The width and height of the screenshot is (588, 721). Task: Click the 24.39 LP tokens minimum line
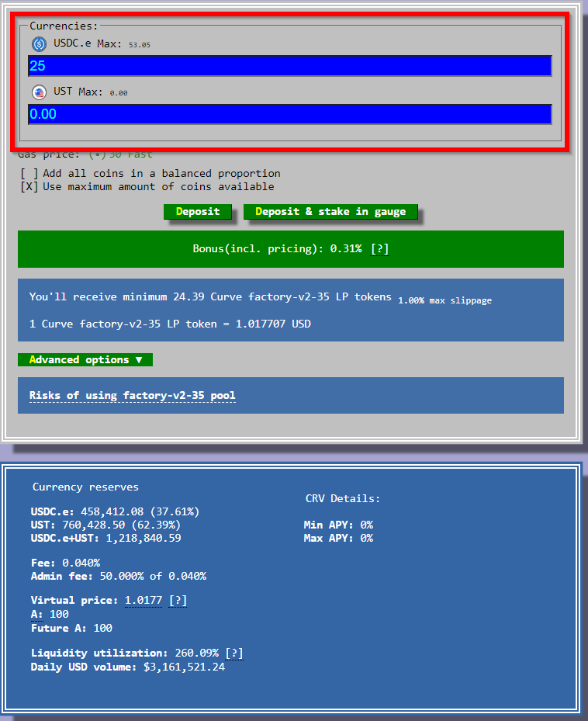(x=210, y=297)
